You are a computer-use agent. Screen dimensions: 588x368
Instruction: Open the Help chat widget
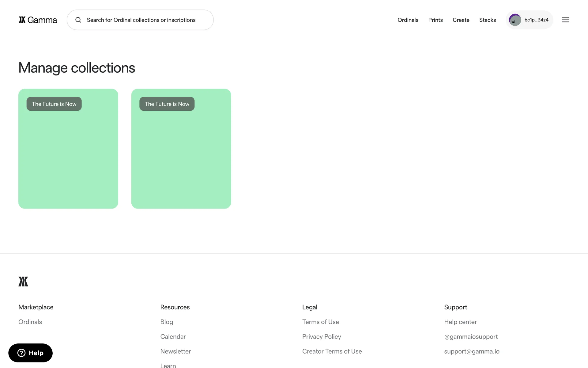click(30, 353)
